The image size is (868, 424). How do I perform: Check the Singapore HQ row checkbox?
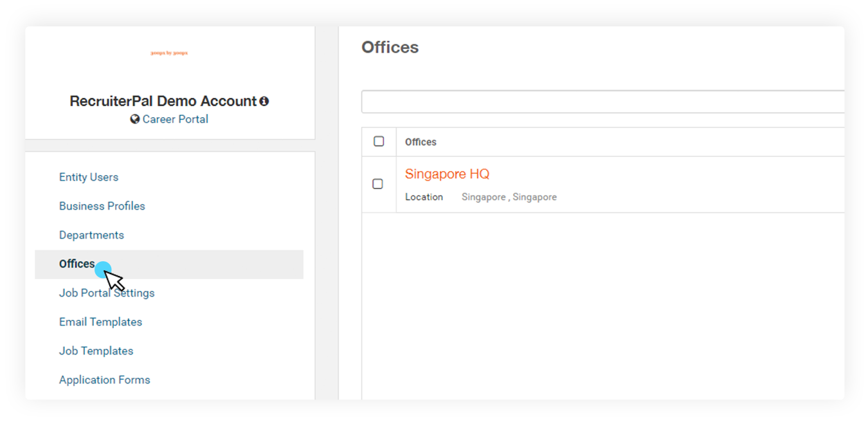pyautogui.click(x=378, y=184)
